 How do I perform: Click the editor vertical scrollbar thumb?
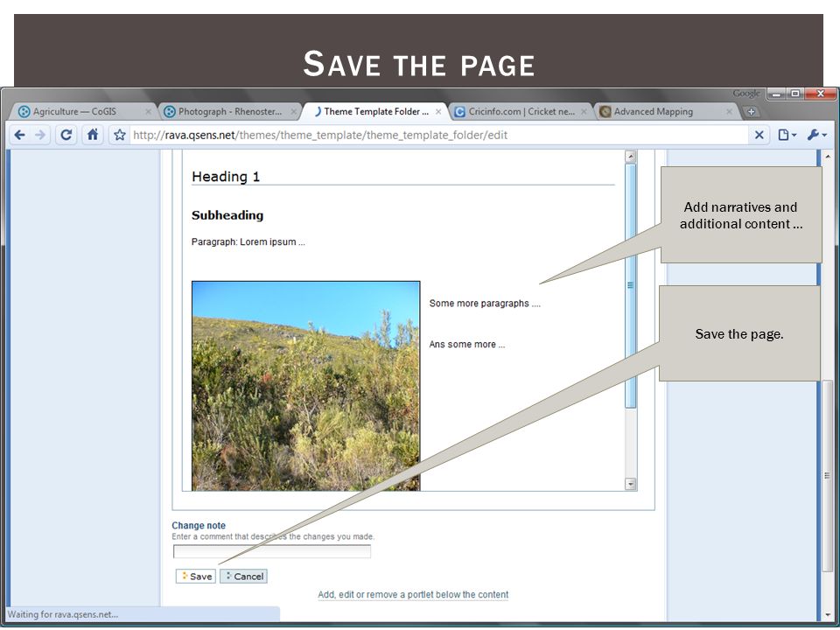(x=631, y=285)
